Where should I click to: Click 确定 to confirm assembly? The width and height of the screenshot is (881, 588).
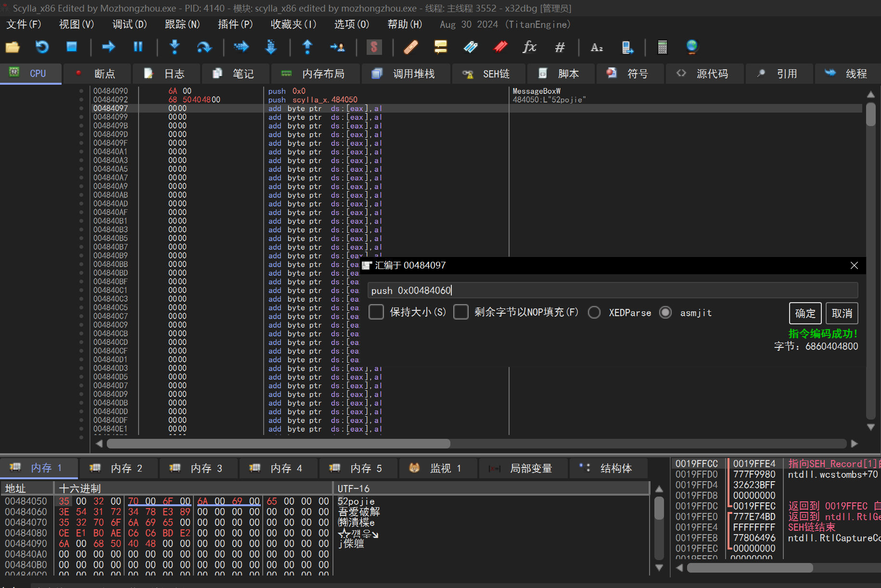point(805,313)
